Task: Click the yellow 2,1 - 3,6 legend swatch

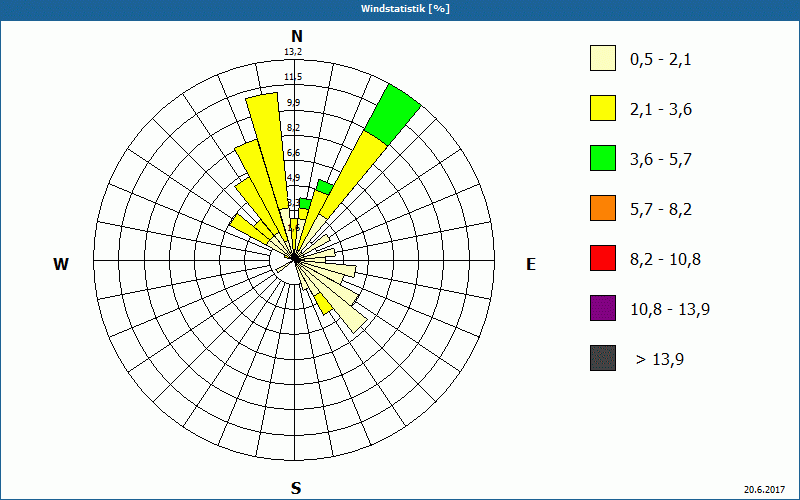Action: point(603,108)
